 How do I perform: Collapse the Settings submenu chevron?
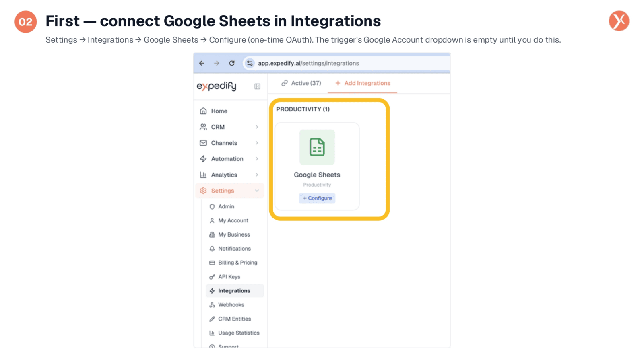point(257,191)
